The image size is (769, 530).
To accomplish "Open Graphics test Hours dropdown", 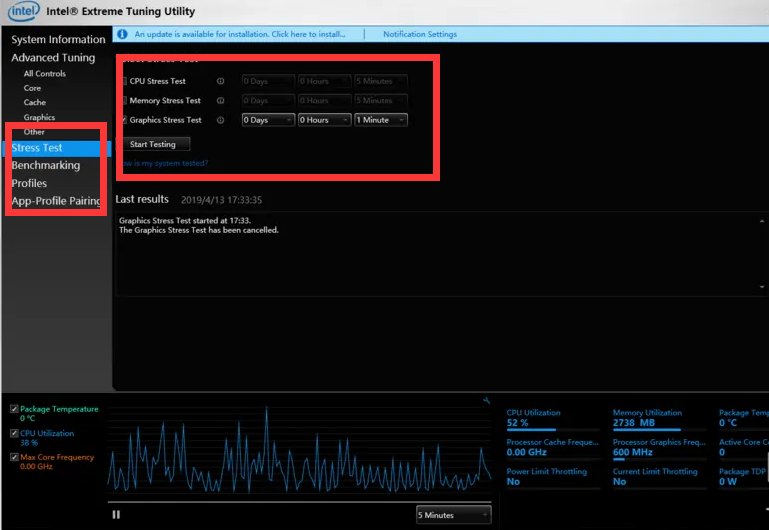I will (324, 120).
